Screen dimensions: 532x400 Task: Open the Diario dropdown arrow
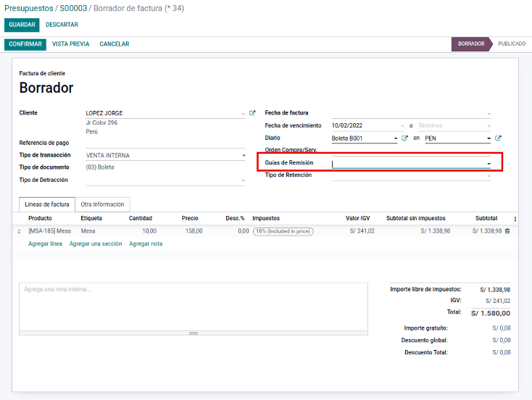tap(396, 138)
